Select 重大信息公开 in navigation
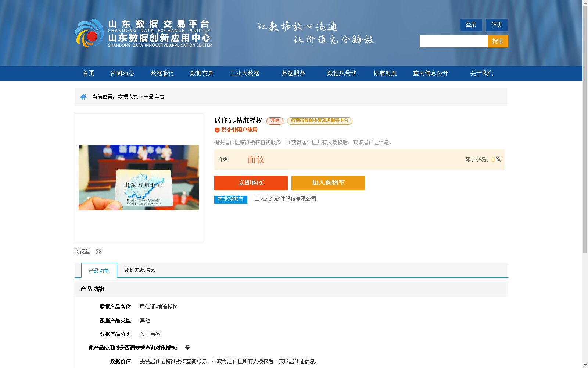 coord(431,73)
